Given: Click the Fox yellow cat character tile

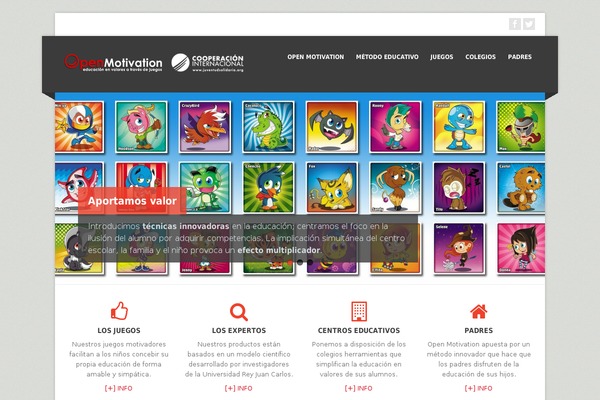Looking at the screenshot, I should [332, 188].
